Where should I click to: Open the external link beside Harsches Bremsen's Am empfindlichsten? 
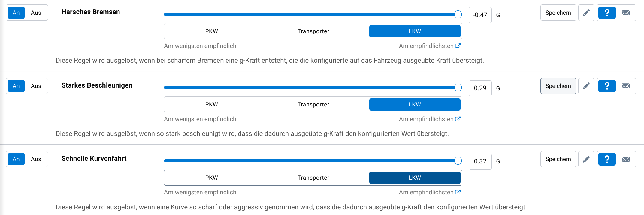pyautogui.click(x=458, y=46)
